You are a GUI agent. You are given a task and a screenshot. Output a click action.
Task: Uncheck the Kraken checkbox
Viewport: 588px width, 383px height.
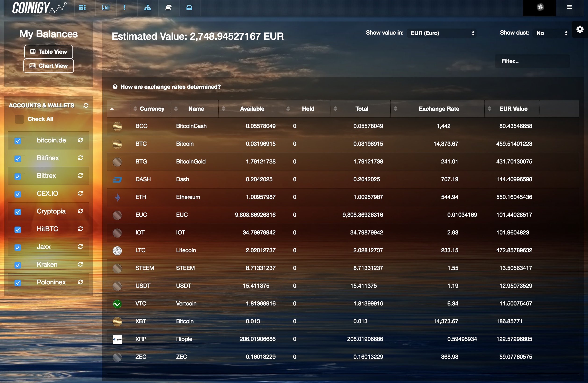click(18, 266)
